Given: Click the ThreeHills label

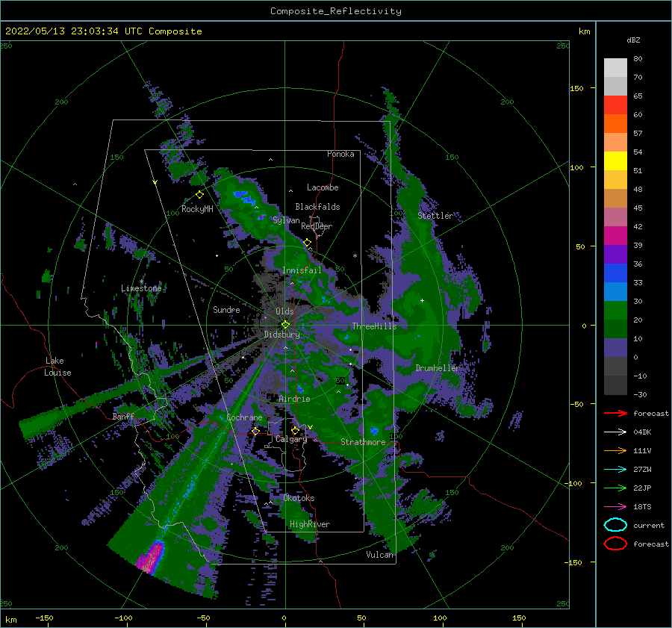Looking at the screenshot, I should click(375, 326).
